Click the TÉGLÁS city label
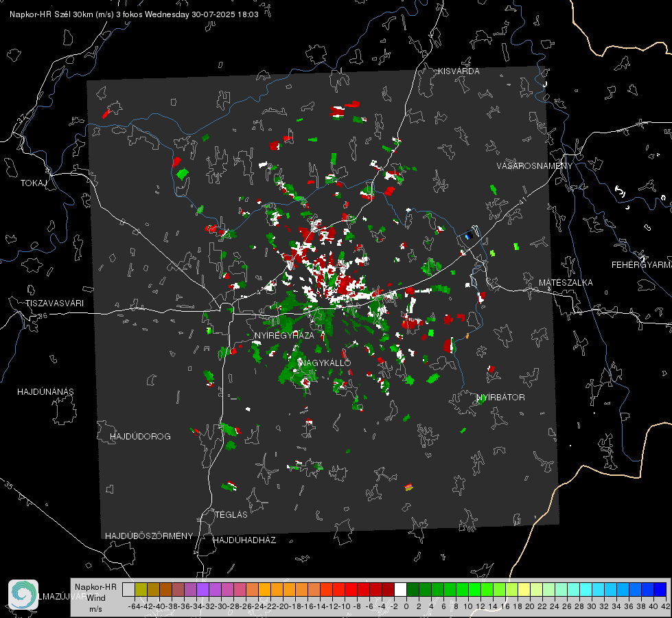 click(x=231, y=514)
